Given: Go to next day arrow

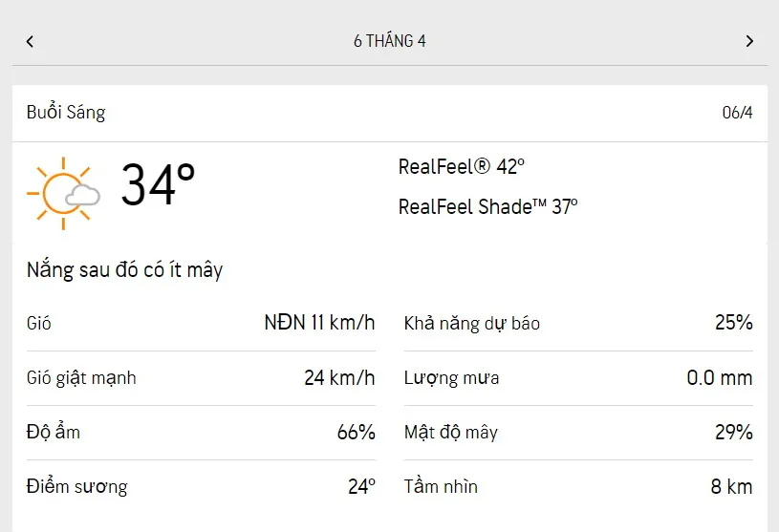Looking at the screenshot, I should point(749,41).
